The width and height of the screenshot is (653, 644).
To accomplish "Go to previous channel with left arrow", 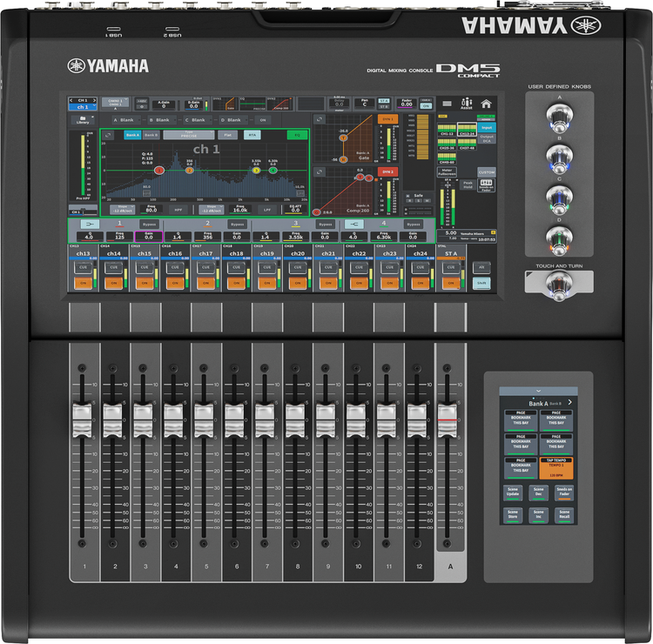I will 71,100.
